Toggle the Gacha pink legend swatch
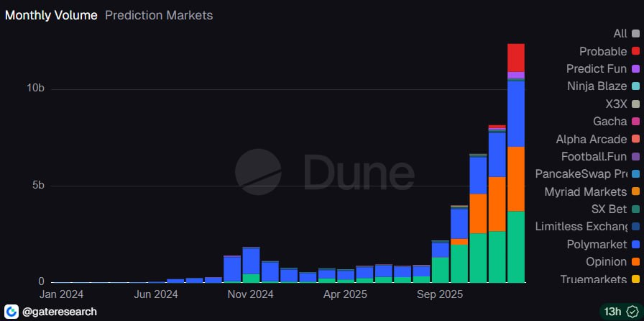 [x=636, y=122]
